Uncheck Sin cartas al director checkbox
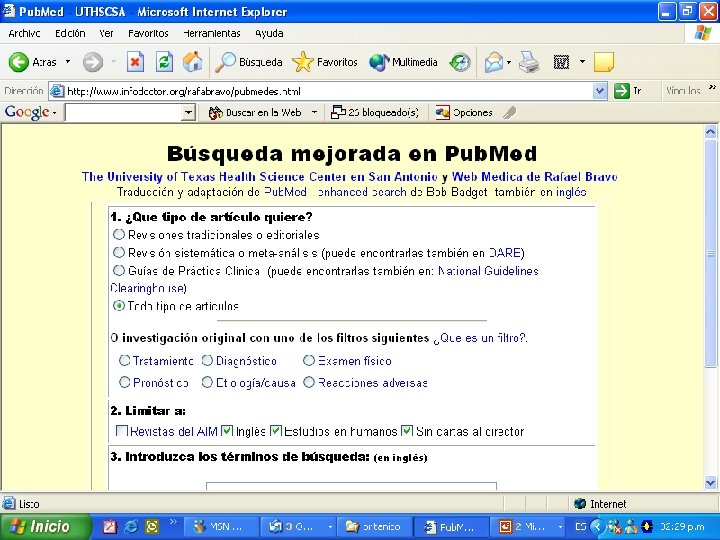 (x=407, y=431)
